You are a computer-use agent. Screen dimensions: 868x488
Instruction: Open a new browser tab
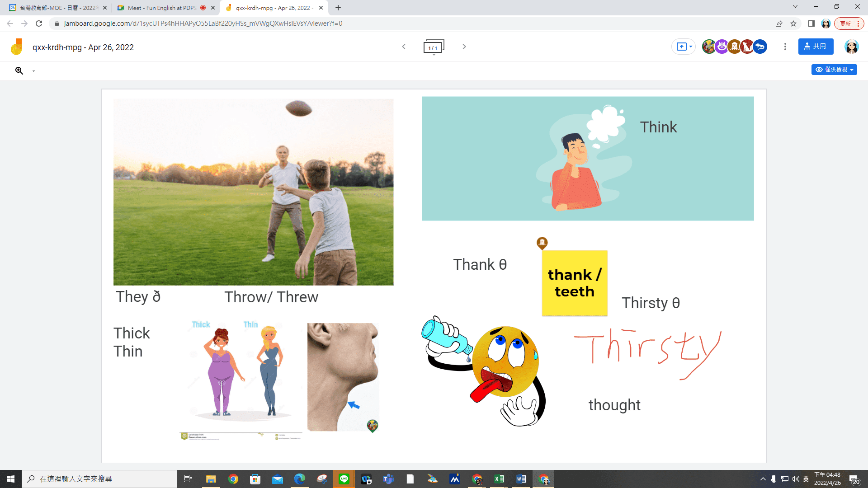(x=338, y=8)
